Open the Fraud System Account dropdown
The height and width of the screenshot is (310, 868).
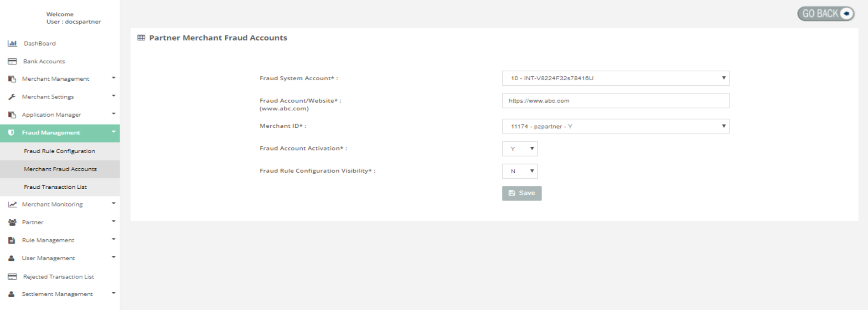(x=615, y=78)
